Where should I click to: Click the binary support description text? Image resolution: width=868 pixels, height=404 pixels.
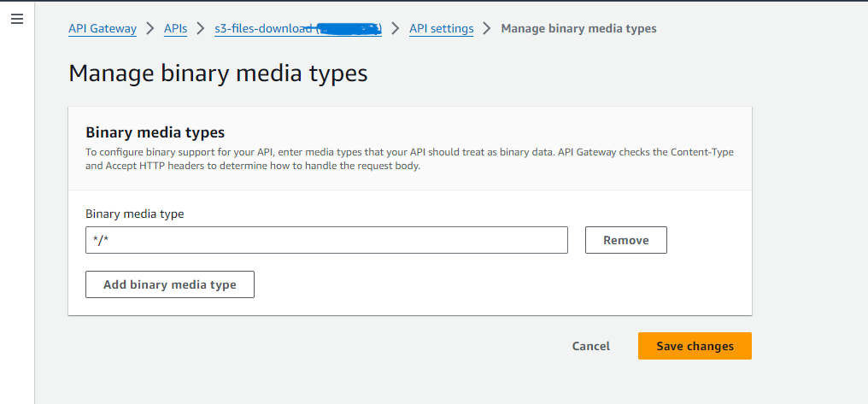(409, 159)
